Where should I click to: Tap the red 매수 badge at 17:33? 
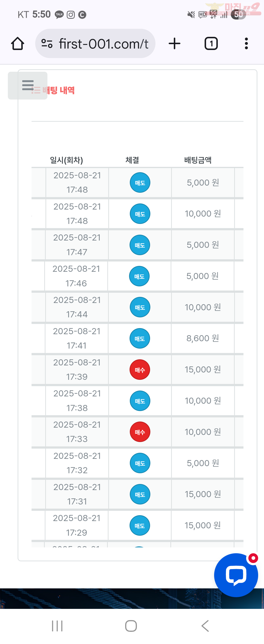tap(140, 432)
